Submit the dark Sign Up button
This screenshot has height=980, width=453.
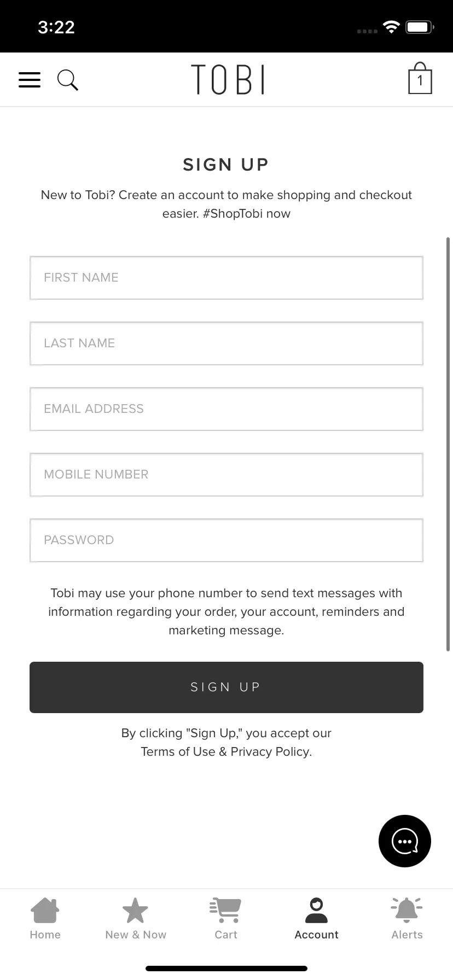[226, 687]
